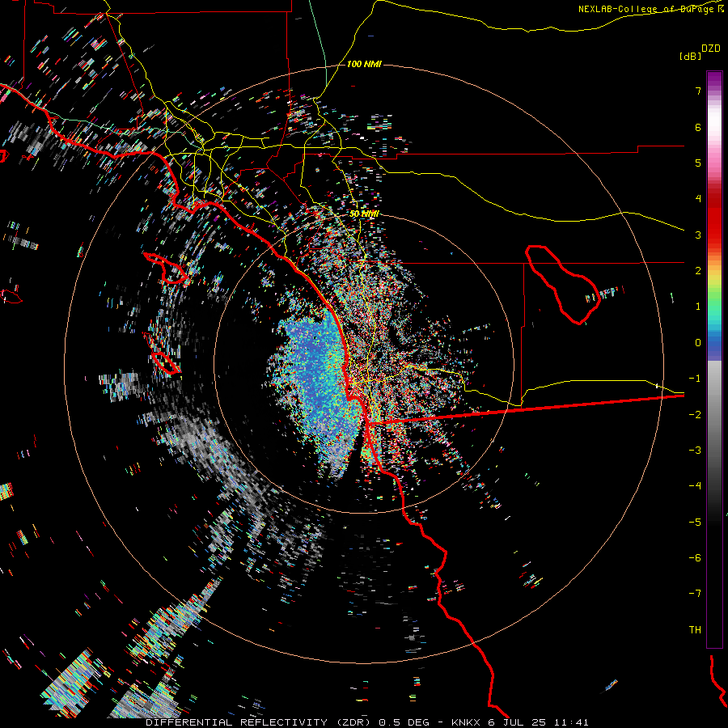728x728 pixels.
Task: Pick the -6 tick label on the legend
Action: click(695, 558)
